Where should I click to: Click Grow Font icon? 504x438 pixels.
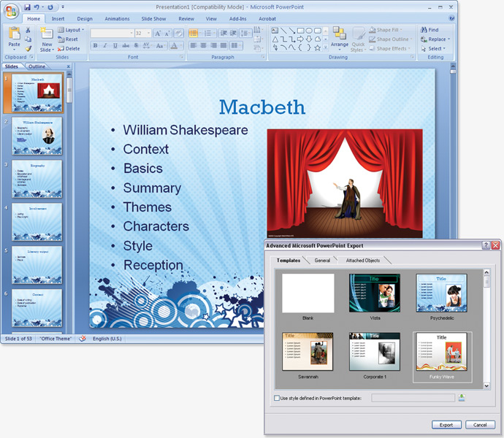[158, 33]
